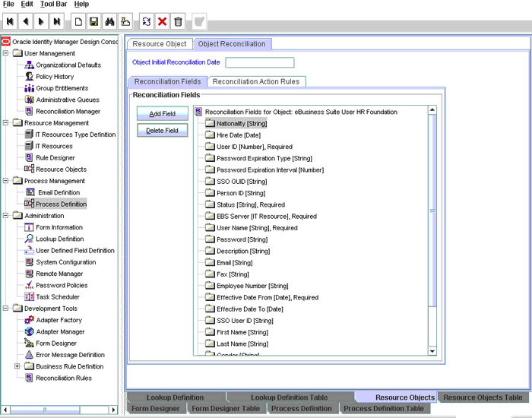Select the Reconciliation Fields tab

[x=168, y=82]
